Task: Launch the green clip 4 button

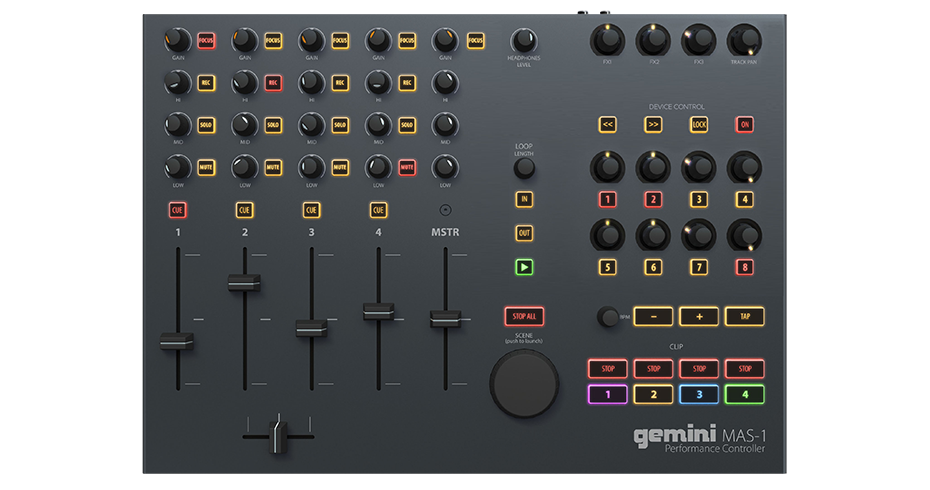Action: coord(745,394)
